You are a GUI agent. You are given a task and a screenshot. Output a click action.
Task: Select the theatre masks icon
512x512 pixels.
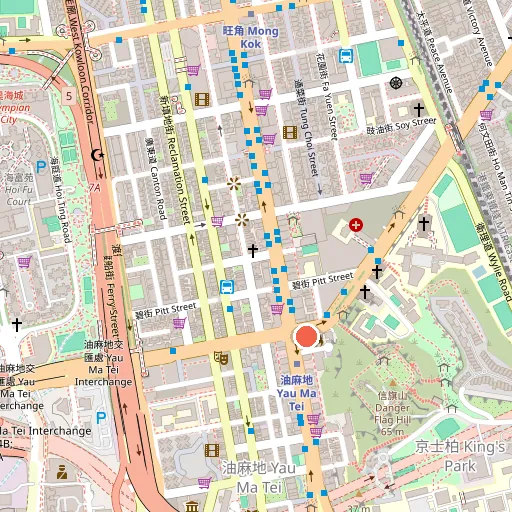(x=221, y=358)
